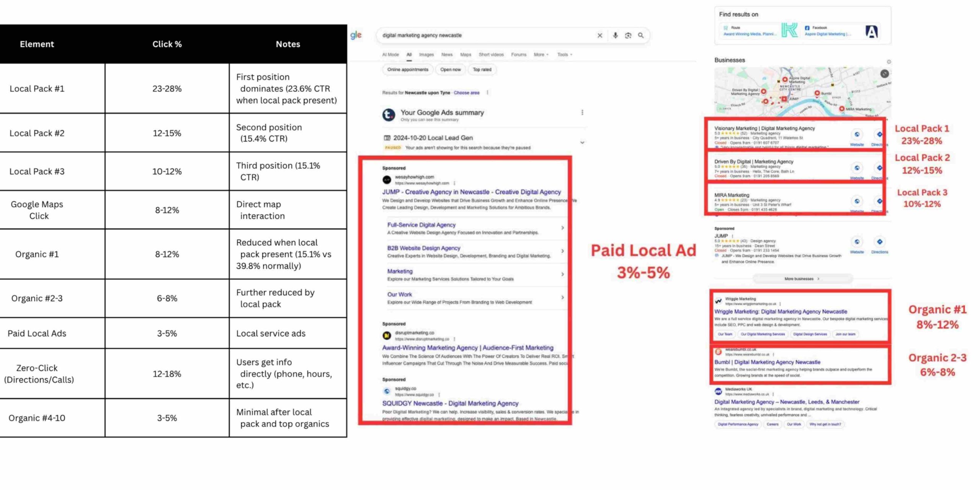Expand Full-Service Digital Agency sitelink arrow

click(x=562, y=228)
